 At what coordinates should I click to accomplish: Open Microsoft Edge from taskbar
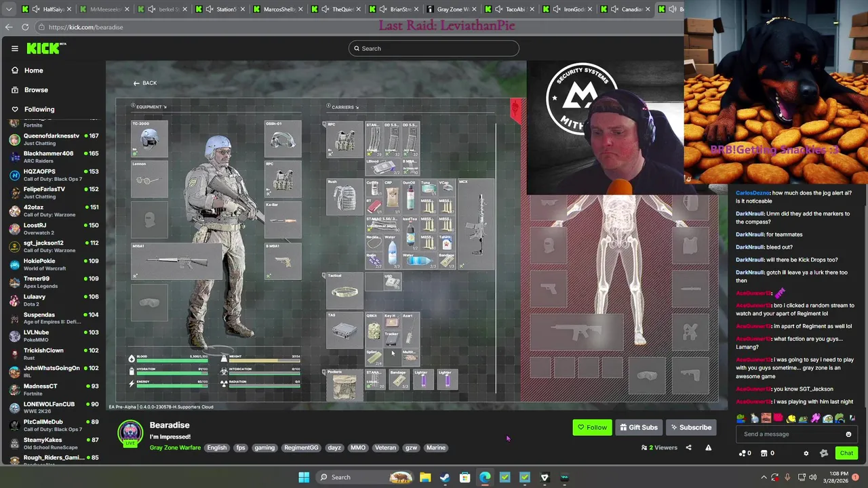(485, 477)
